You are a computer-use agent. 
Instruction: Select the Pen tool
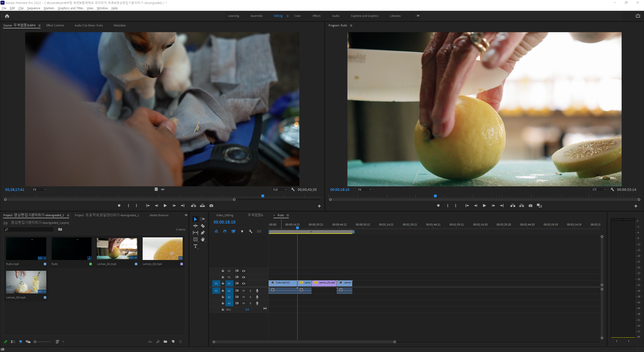[203, 233]
